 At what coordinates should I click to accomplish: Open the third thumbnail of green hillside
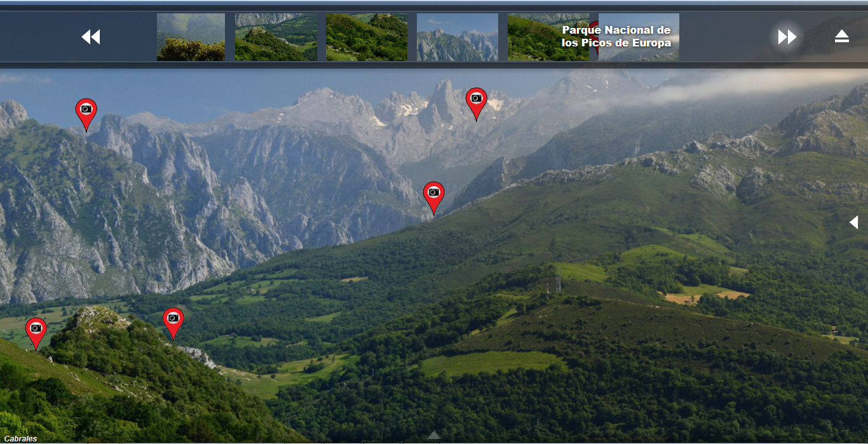[367, 37]
